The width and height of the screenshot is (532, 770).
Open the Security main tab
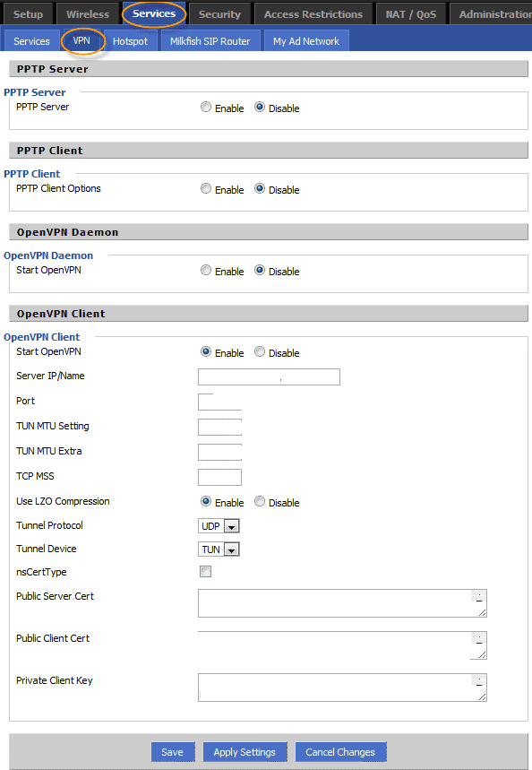pos(219,14)
